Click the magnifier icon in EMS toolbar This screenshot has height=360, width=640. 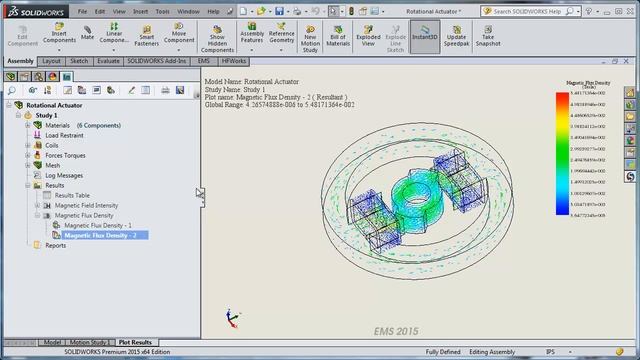pos(12,90)
